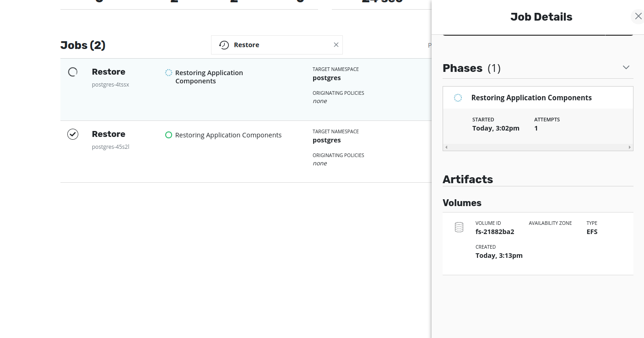This screenshot has width=644, height=338.
Task: Expand the Restoring Application Components phase card
Action: (531, 98)
